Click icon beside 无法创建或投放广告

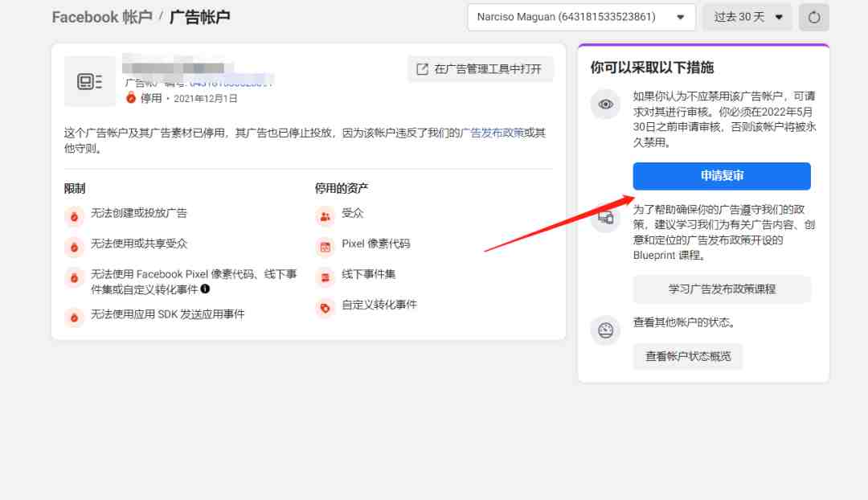[74, 216]
